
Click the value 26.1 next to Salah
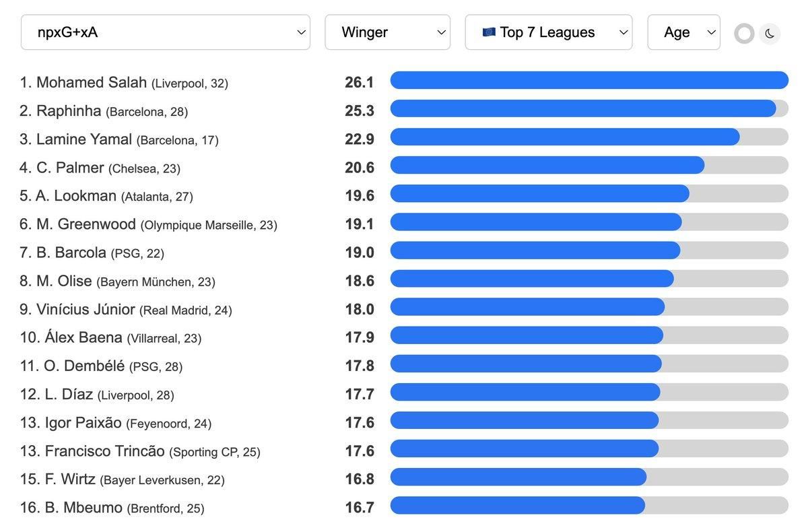pos(360,82)
